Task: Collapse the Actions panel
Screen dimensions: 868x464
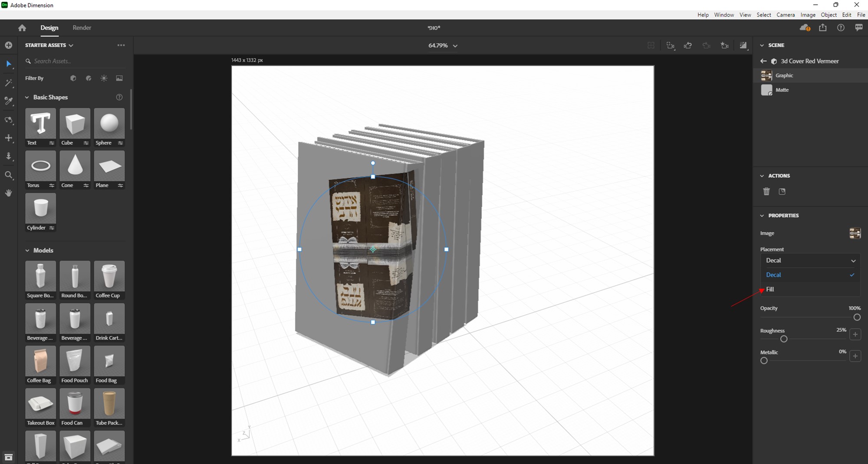Action: click(x=762, y=176)
